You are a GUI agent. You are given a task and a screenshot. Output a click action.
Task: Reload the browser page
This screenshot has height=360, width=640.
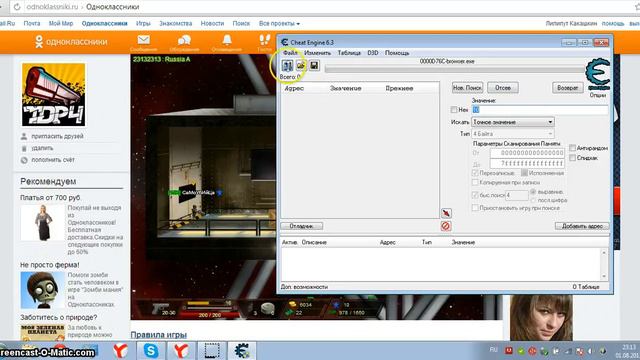click(17, 7)
